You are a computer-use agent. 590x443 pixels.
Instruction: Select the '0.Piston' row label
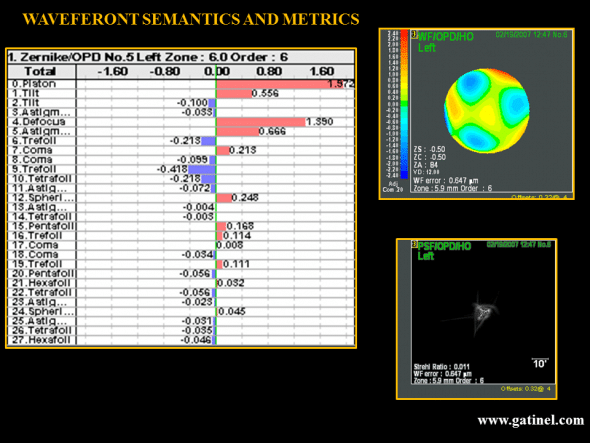pos(34,84)
